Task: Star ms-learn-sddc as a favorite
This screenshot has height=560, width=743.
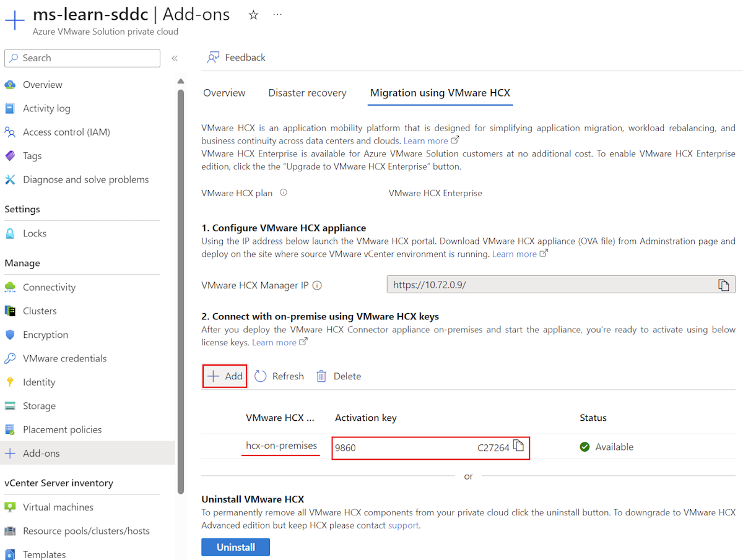Action: [253, 14]
